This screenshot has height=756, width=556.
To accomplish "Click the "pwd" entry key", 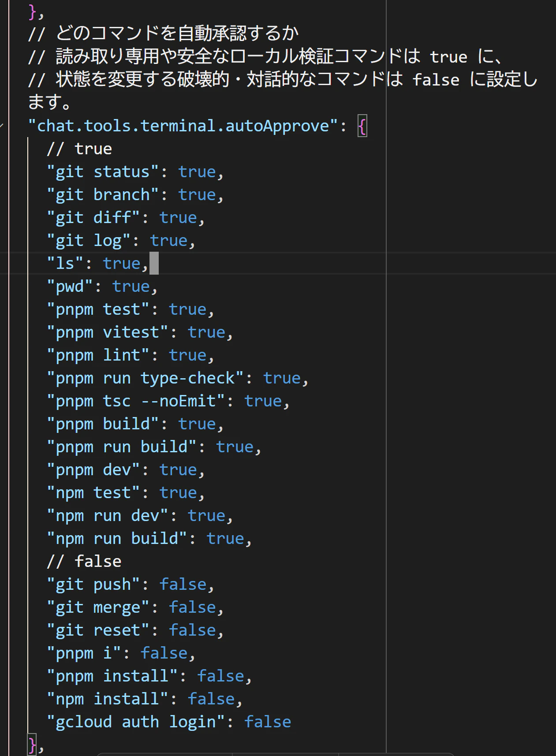I will [70, 287].
